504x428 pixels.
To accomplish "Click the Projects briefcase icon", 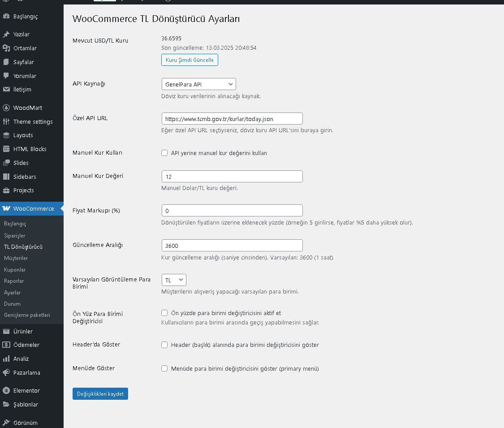I will click(6, 190).
